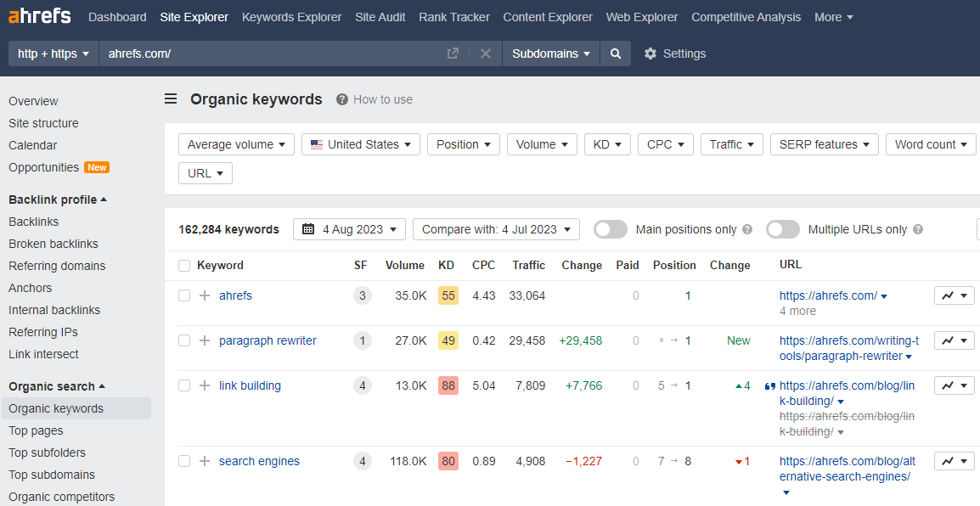The image size is (980, 506).
Task: Toggle the hamburger sidebar menu icon
Action: [x=171, y=98]
